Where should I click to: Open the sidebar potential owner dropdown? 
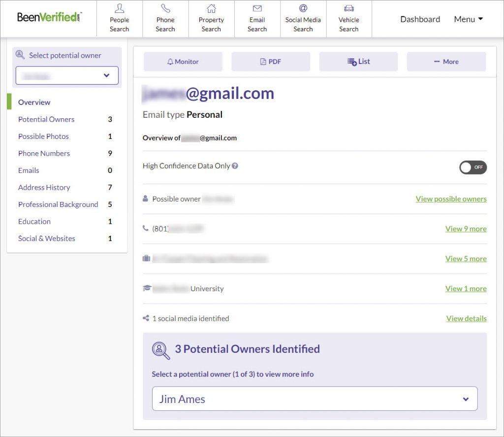(67, 75)
